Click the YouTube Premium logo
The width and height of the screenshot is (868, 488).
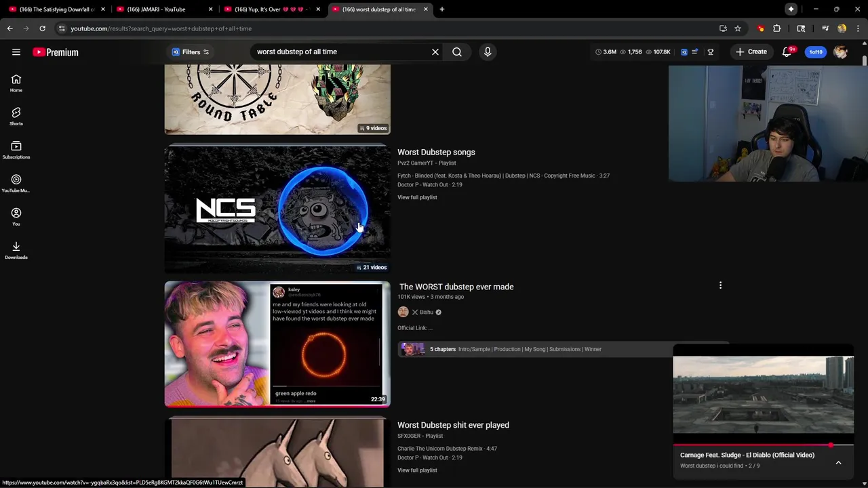click(56, 52)
